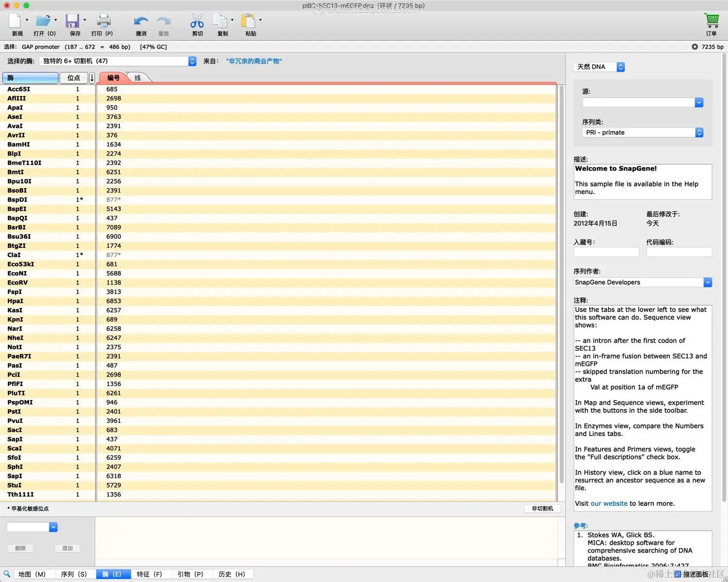
Task: Switch to the 序列 (S) view tab
Action: (x=74, y=574)
